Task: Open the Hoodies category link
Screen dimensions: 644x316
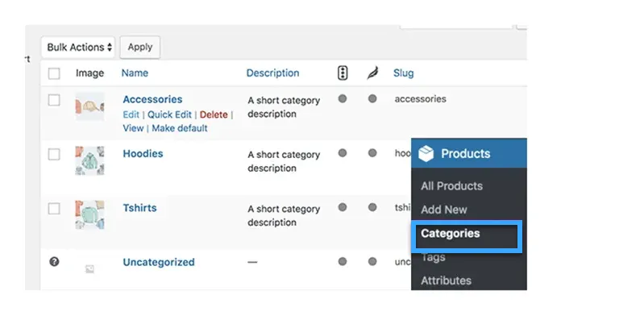Action: (143, 154)
